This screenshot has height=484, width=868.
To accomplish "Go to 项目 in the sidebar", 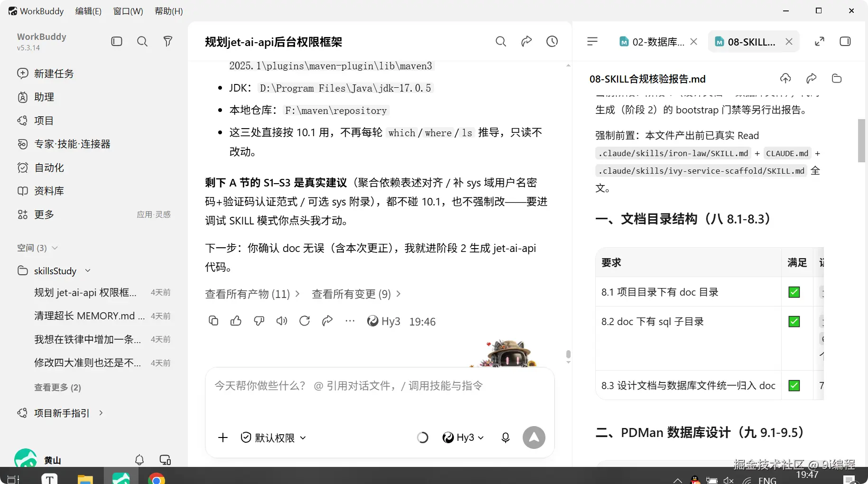I will [36, 121].
